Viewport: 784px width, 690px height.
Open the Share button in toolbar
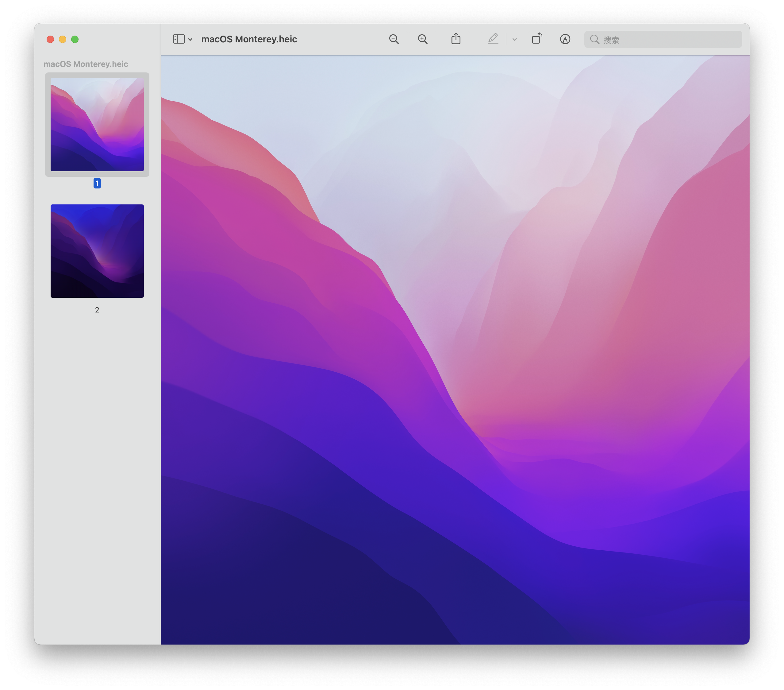[456, 39]
